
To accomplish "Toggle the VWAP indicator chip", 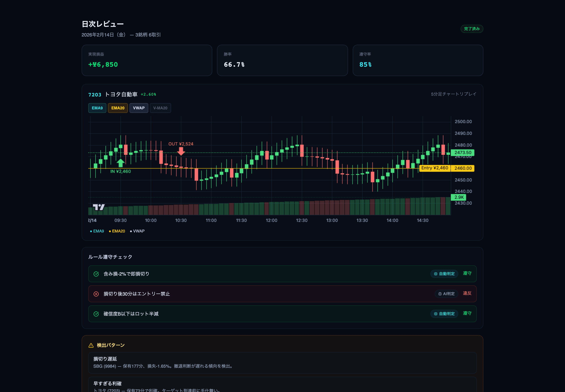I will pos(139,108).
